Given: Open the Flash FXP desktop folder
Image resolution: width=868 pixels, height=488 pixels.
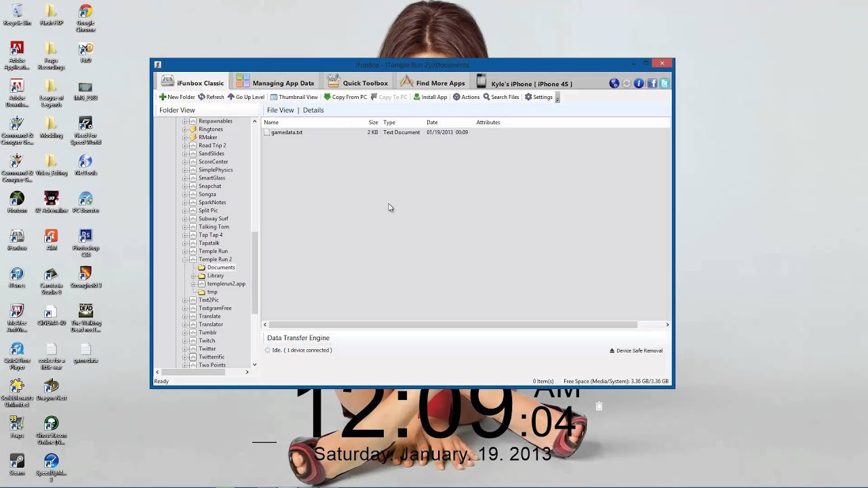Looking at the screenshot, I should pyautogui.click(x=51, y=15).
